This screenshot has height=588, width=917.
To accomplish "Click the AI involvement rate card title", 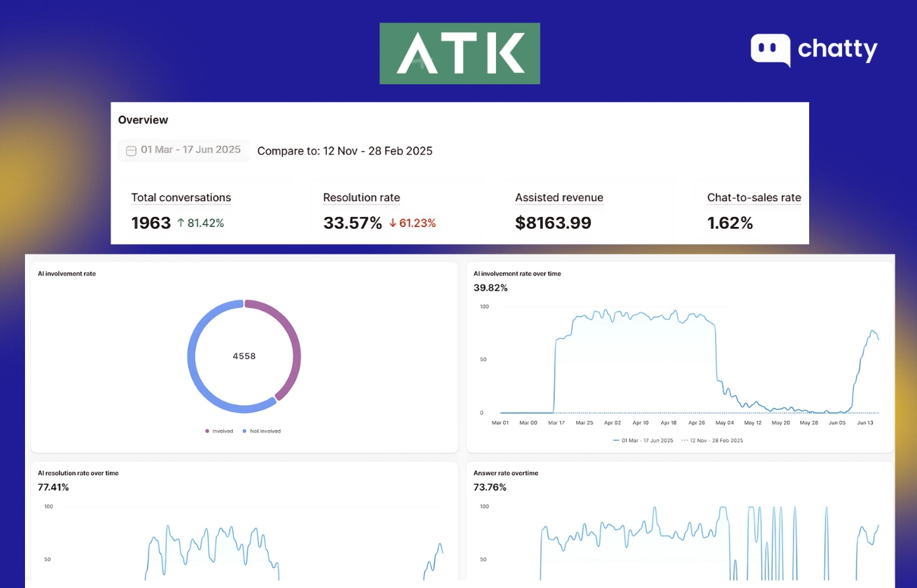I will click(66, 274).
